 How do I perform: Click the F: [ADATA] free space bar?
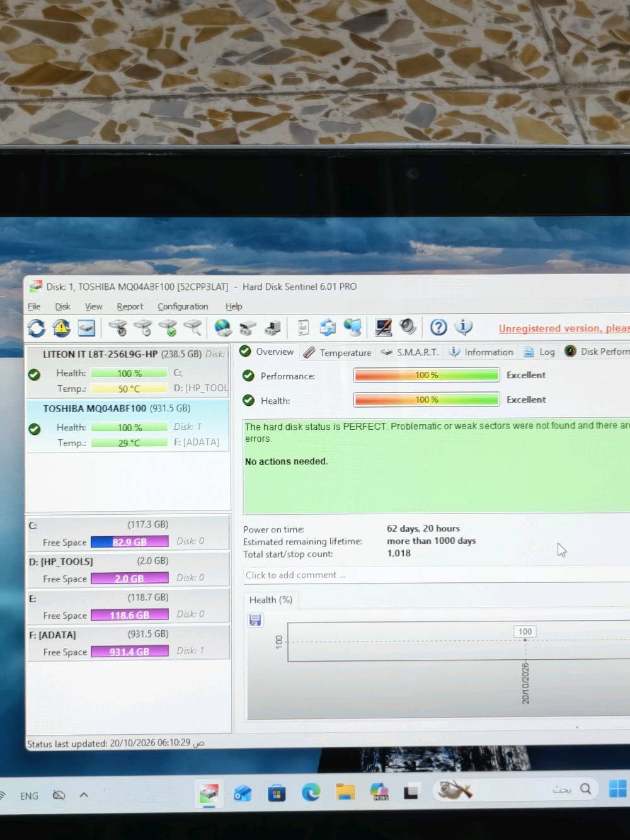tap(130, 652)
